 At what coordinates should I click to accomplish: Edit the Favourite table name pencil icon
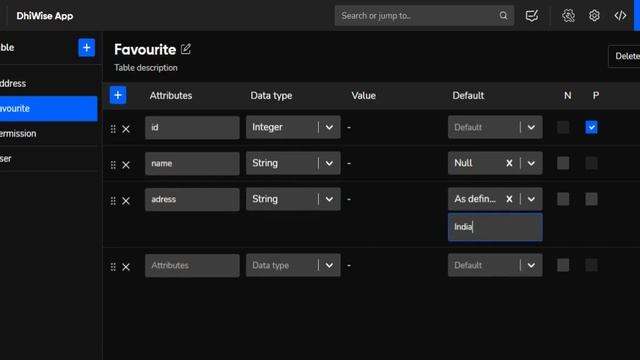186,49
